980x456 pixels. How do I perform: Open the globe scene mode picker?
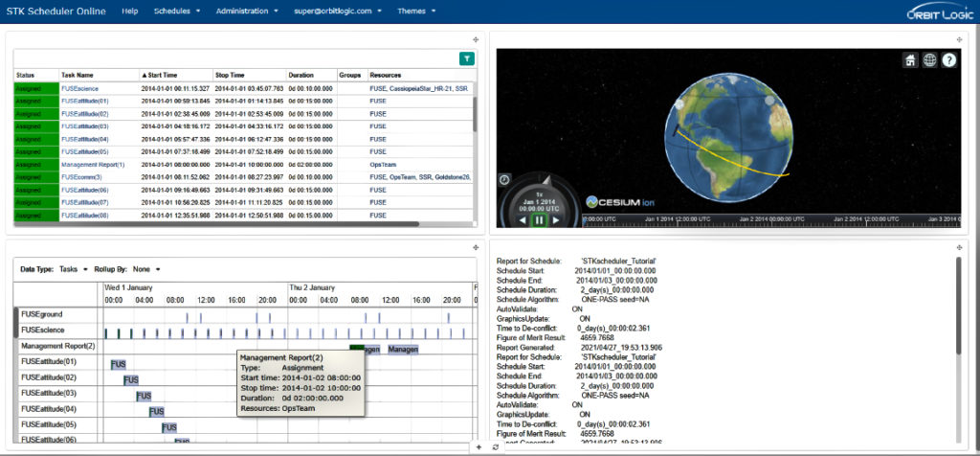(929, 60)
